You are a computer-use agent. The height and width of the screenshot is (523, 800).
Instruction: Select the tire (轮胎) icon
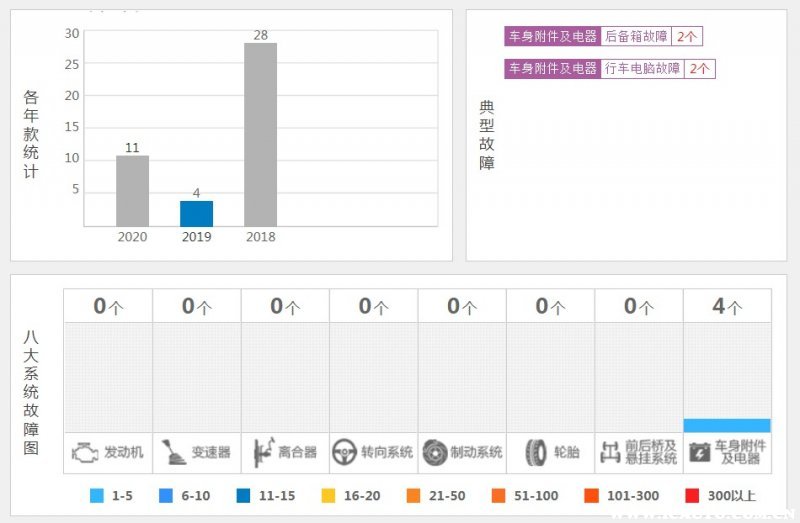pyautogui.click(x=535, y=452)
